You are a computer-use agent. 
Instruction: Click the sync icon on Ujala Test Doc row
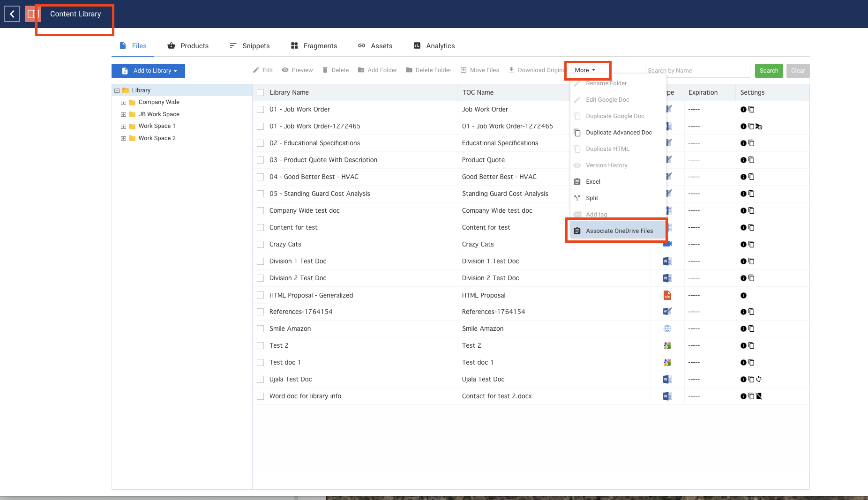click(759, 379)
